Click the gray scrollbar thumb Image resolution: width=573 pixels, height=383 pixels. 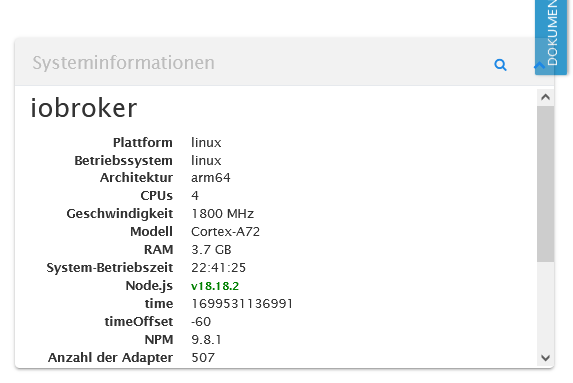click(546, 183)
